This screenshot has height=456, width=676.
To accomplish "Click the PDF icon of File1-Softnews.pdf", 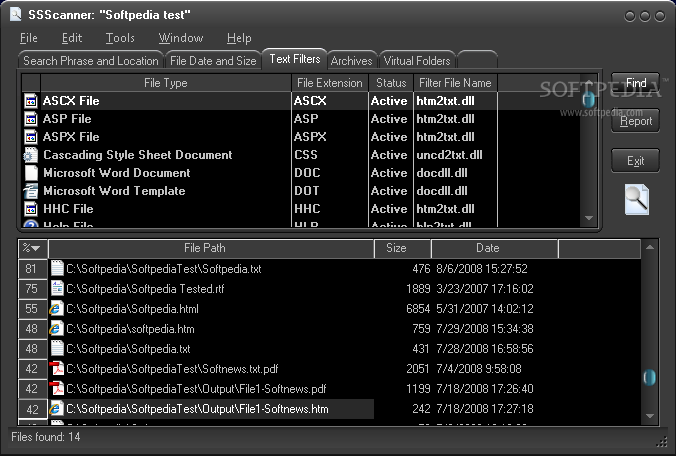I will tap(56, 388).
